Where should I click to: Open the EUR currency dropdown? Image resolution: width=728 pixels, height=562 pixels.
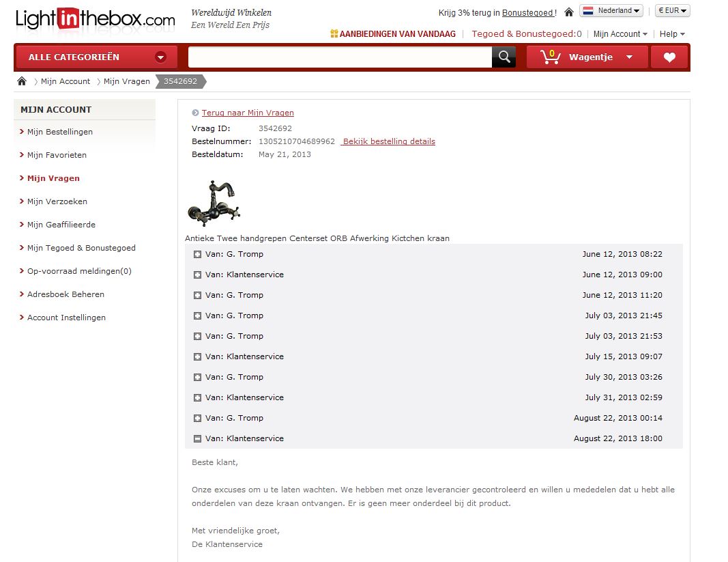coord(673,11)
